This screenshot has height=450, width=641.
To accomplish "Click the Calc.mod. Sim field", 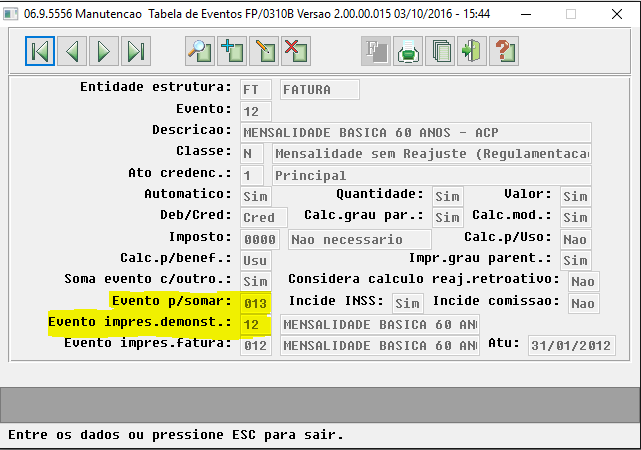I will coord(576,218).
